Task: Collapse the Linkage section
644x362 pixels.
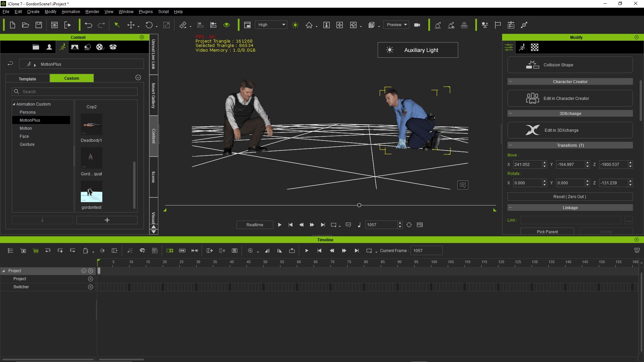Action: point(511,207)
